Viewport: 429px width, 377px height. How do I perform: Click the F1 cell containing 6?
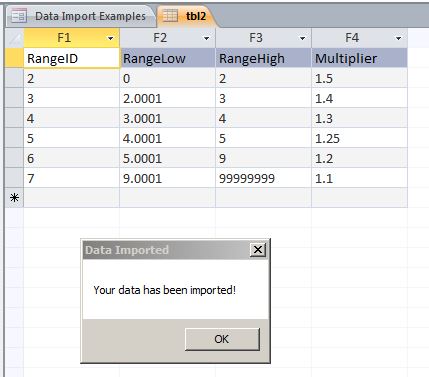coord(71,158)
